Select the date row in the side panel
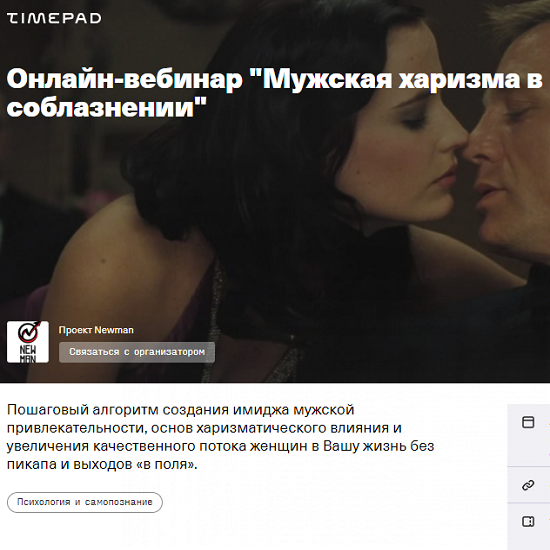The height and width of the screenshot is (550, 550). 529,435
